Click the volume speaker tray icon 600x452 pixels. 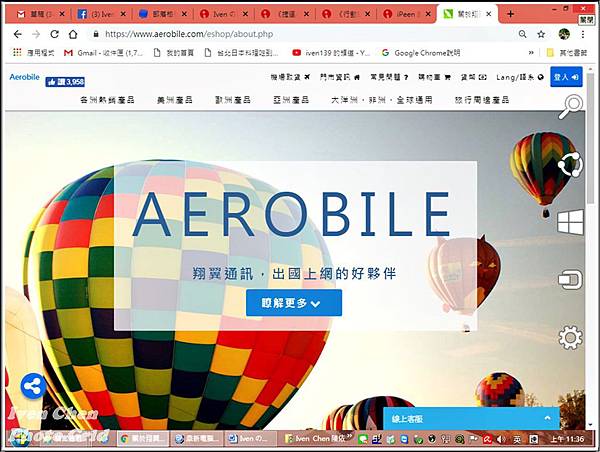point(501,439)
